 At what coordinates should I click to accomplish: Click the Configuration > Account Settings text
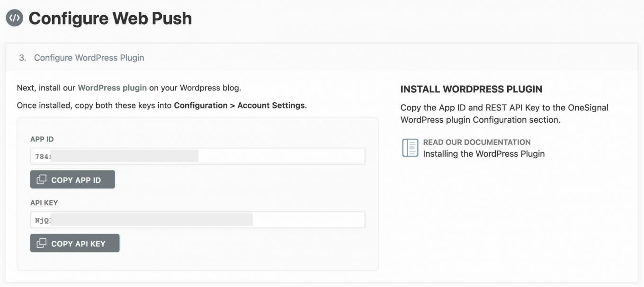click(x=239, y=105)
